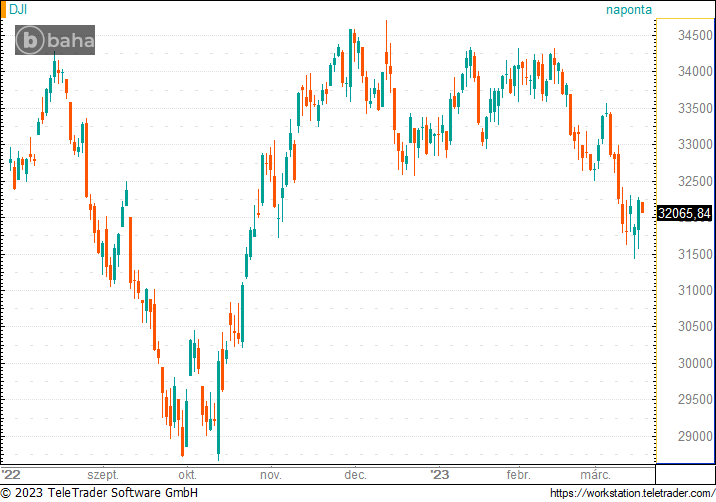Click the szept. time axis label

103,475
